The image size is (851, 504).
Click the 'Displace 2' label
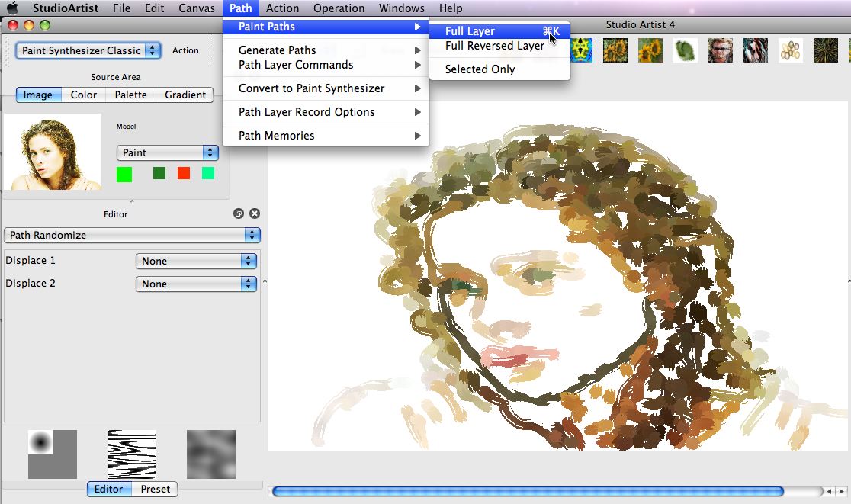[x=31, y=283]
